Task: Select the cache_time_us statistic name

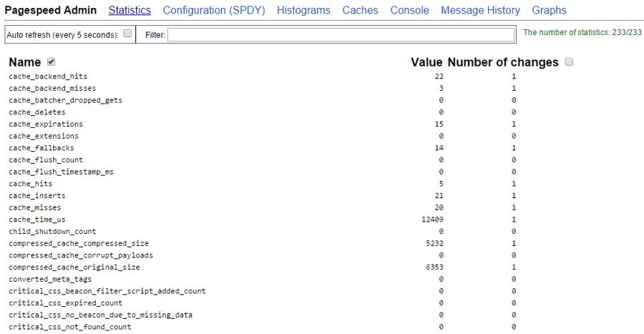Action: coord(37,220)
